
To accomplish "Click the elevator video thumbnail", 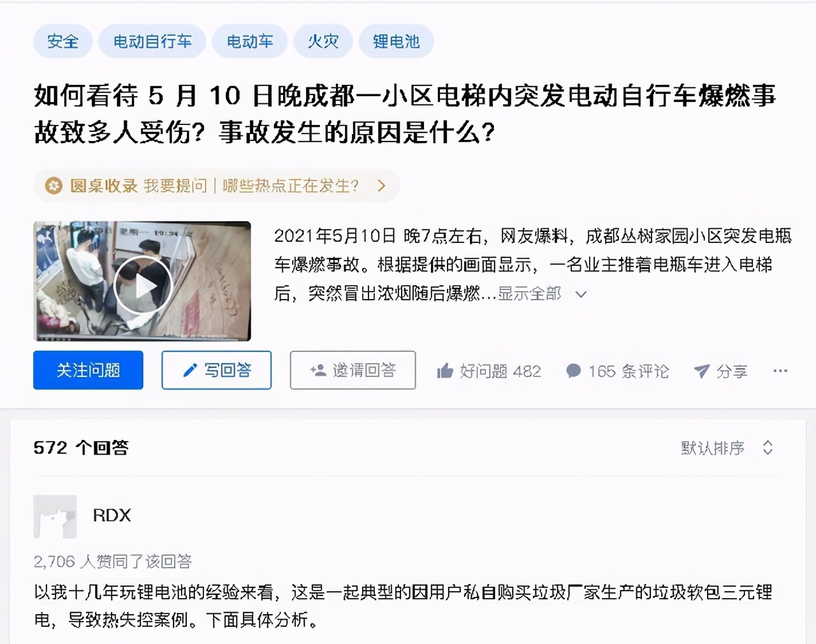I will tap(142, 281).
